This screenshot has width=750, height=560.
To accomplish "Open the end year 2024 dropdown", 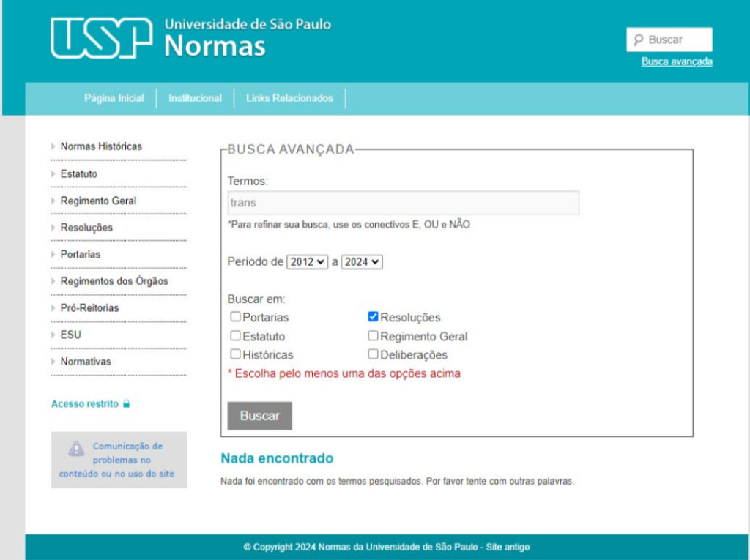I will [362, 261].
